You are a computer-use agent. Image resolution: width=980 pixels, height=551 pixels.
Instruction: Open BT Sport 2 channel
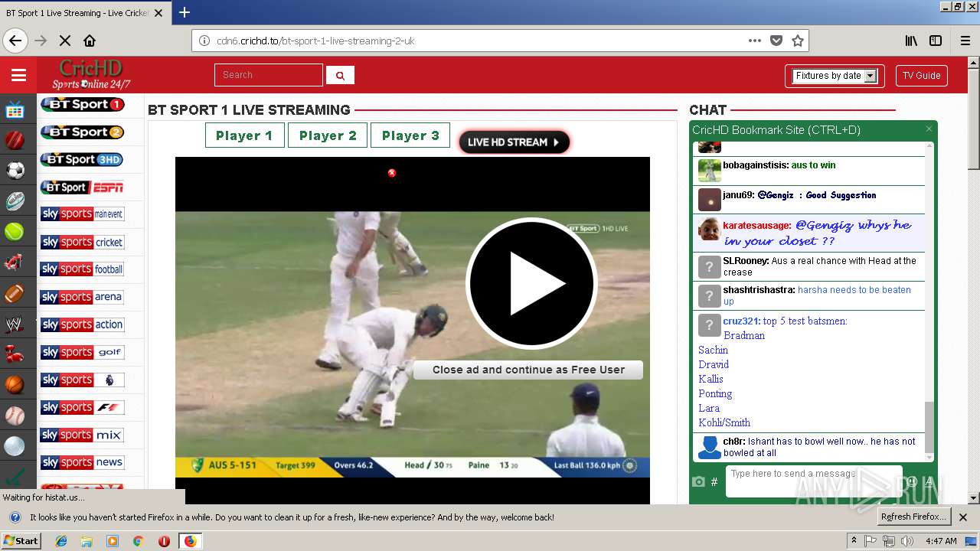coord(83,132)
